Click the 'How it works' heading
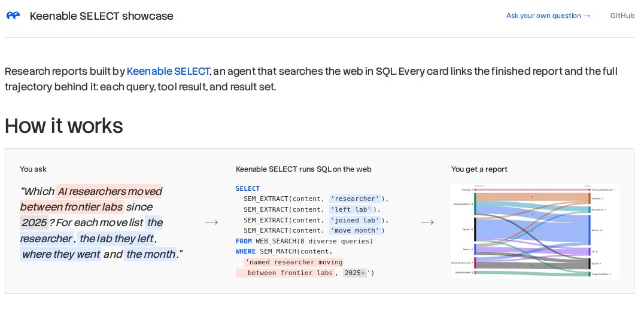Screen dimensions: 644x311 click(63, 126)
